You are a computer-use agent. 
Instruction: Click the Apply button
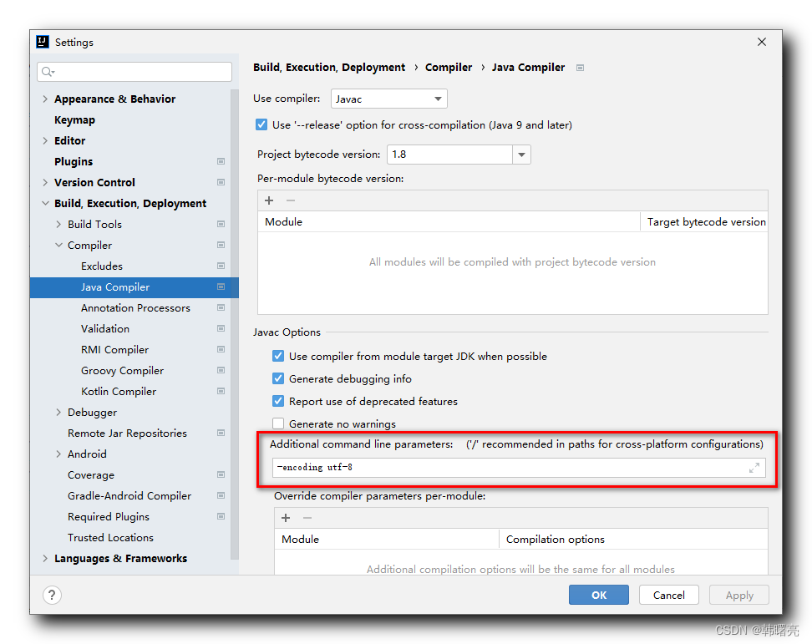tap(739, 595)
